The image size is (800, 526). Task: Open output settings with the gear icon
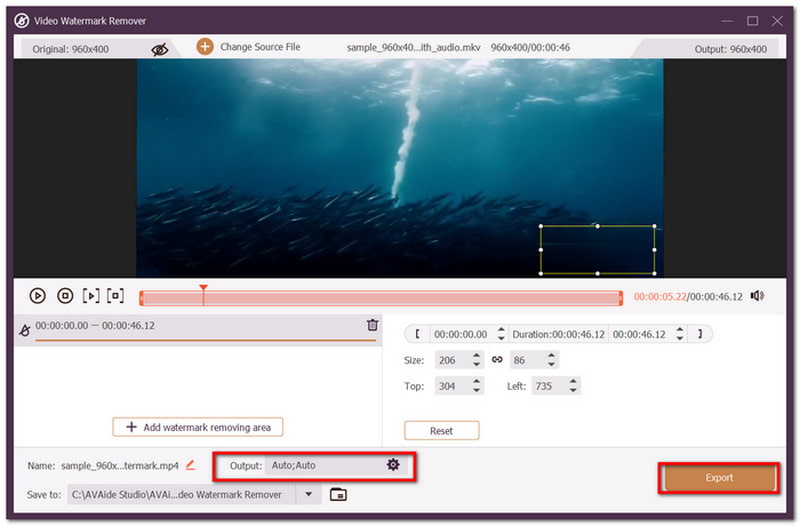[x=393, y=465]
